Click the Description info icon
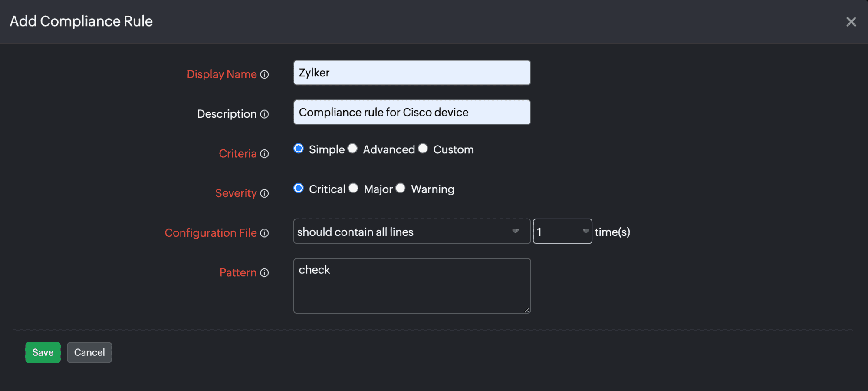The width and height of the screenshot is (868, 391). [264, 114]
